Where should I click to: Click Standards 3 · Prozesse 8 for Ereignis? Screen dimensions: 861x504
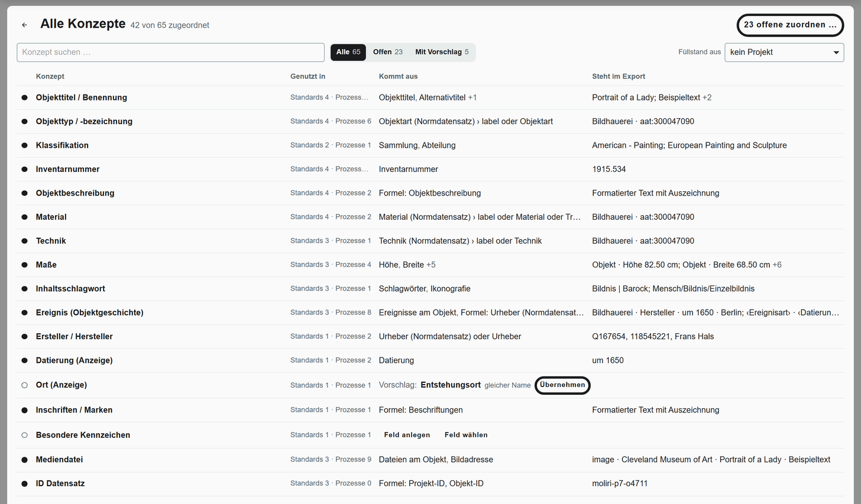pyautogui.click(x=331, y=313)
